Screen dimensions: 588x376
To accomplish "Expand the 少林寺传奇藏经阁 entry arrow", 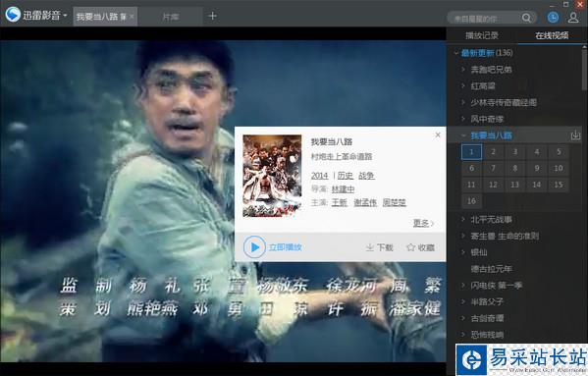I will 463,102.
